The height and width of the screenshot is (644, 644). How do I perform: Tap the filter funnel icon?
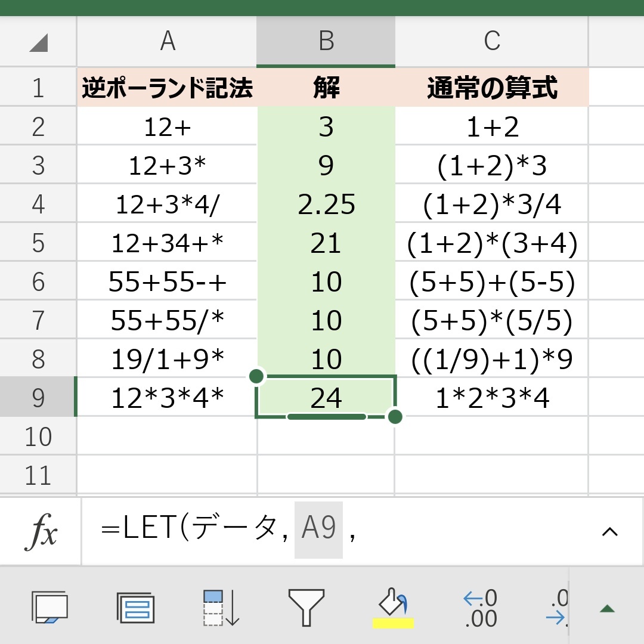[x=306, y=608]
